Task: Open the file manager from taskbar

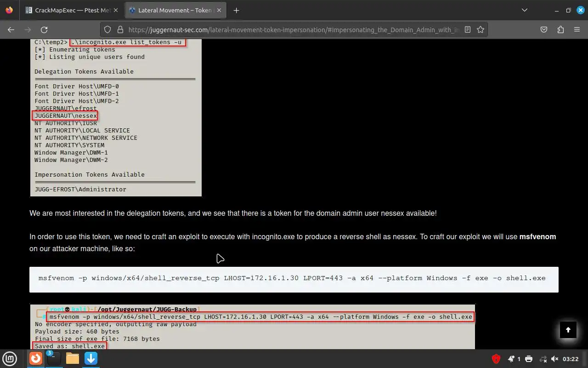Action: click(73, 358)
